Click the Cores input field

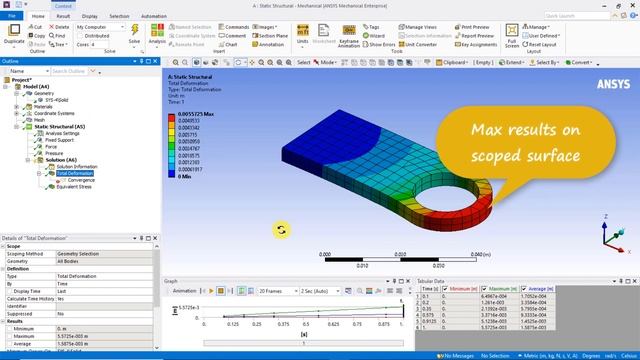(x=99, y=44)
